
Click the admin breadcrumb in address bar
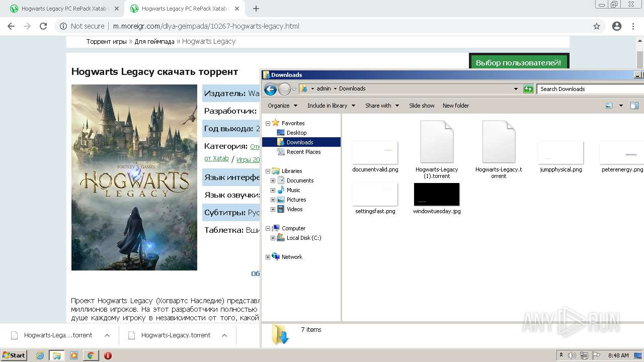tap(324, 88)
